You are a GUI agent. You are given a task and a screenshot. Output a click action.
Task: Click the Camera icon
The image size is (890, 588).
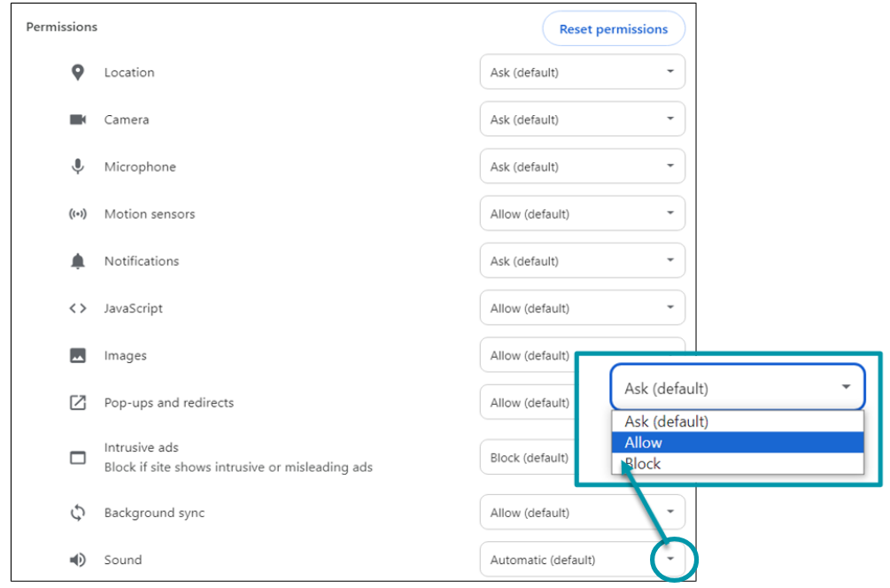[78, 119]
